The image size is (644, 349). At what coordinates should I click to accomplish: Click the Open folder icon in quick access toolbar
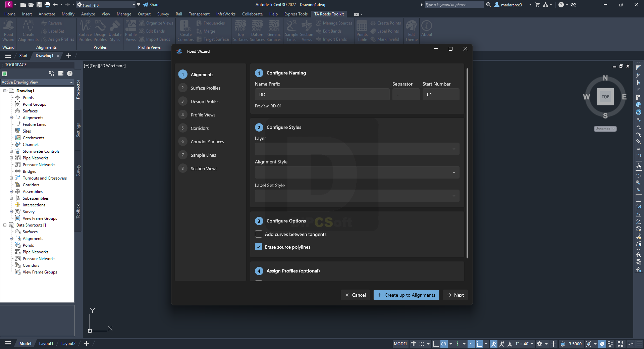pos(31,5)
